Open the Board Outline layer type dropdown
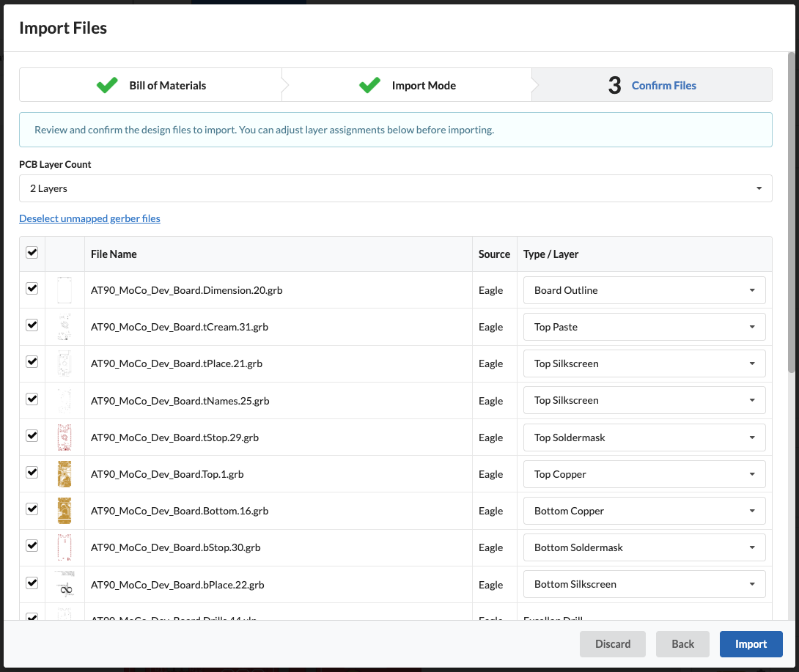The width and height of the screenshot is (799, 672). point(644,290)
